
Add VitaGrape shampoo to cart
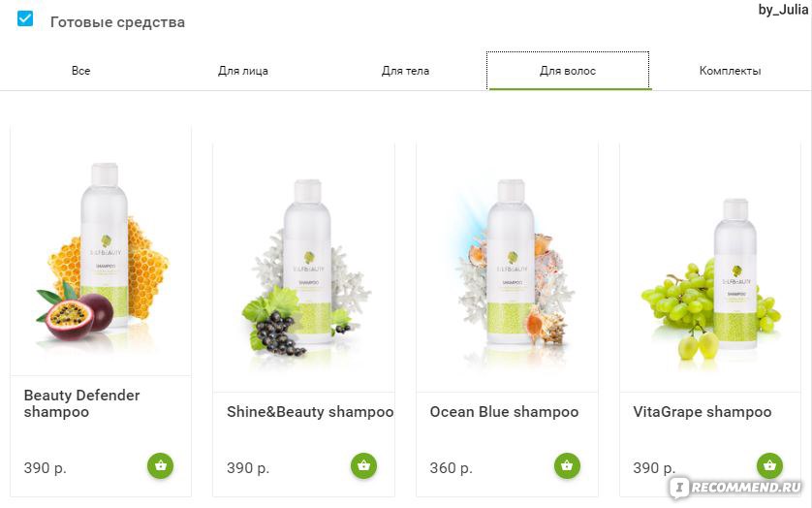769,465
